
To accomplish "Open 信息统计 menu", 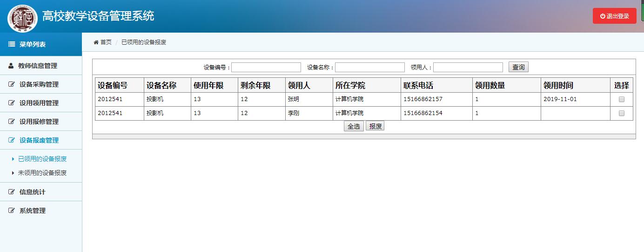I will point(41,192).
